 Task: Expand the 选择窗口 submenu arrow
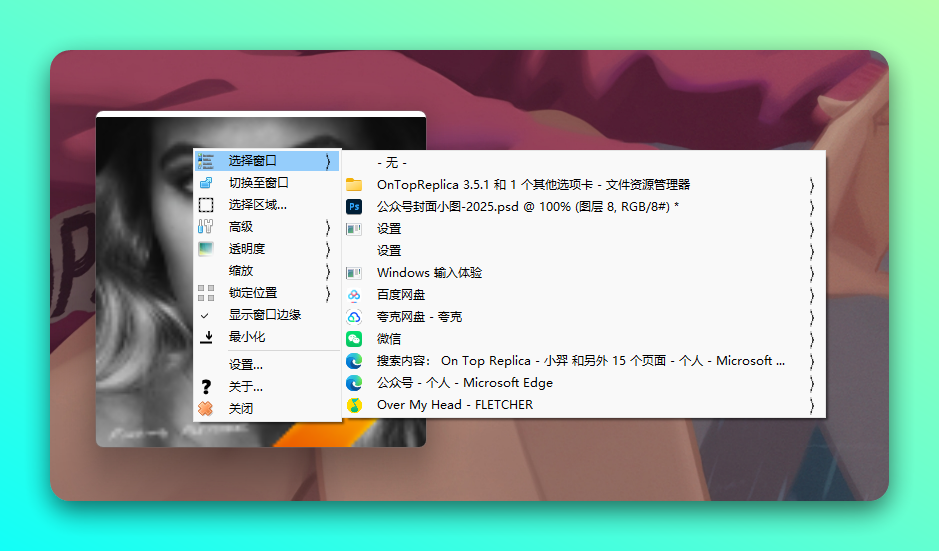[328, 161]
